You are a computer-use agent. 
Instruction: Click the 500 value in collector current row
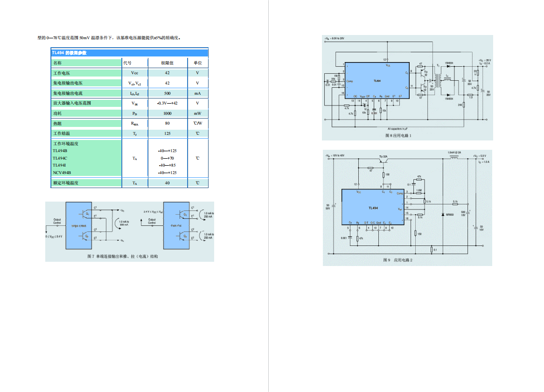pyautogui.click(x=167, y=93)
